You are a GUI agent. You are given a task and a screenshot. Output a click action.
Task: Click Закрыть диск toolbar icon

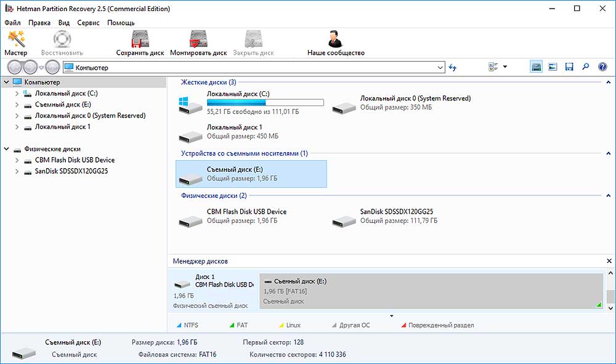pos(253,42)
